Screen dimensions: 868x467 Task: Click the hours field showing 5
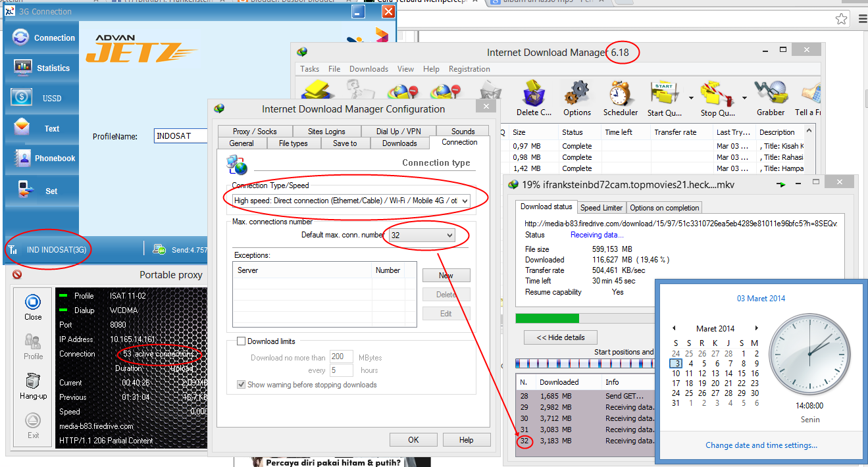pyautogui.click(x=341, y=370)
